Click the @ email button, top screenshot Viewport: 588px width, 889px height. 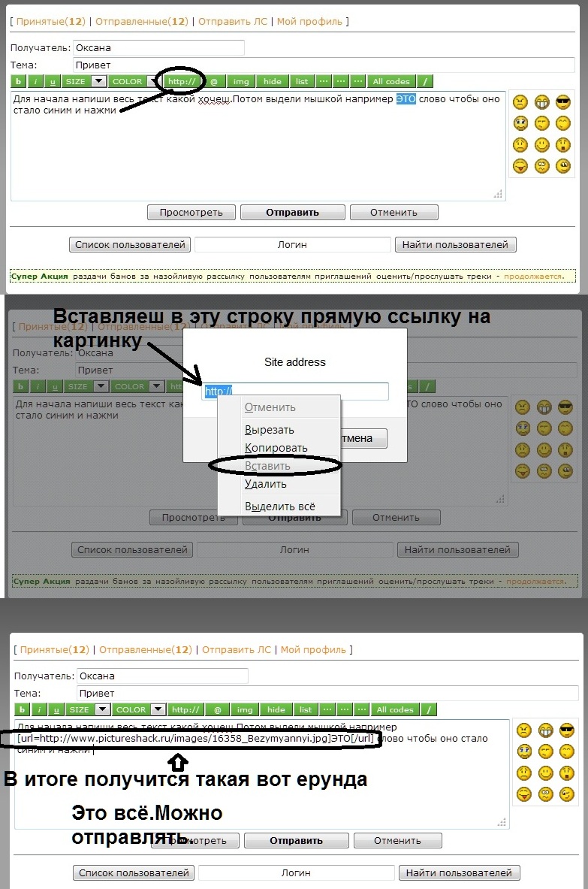214,82
